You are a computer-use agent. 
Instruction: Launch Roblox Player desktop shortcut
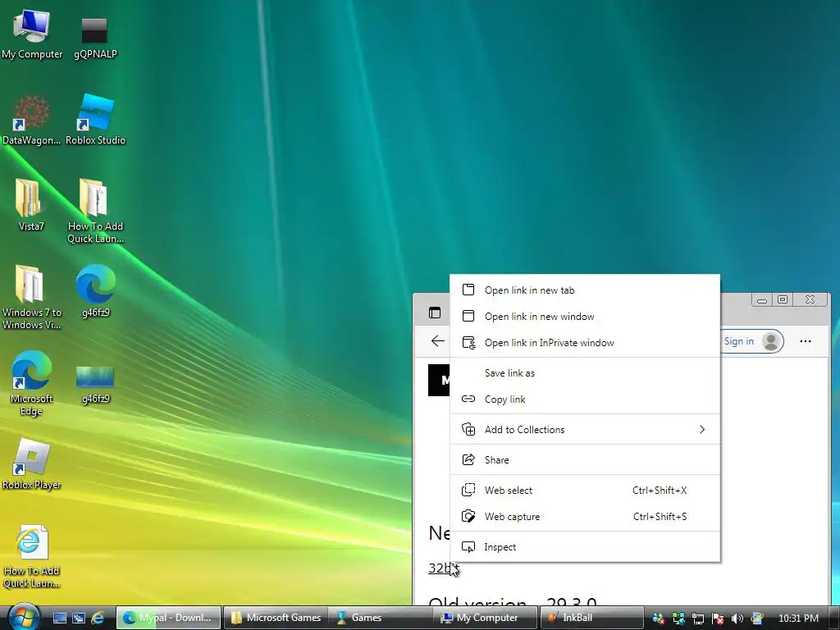point(32,464)
